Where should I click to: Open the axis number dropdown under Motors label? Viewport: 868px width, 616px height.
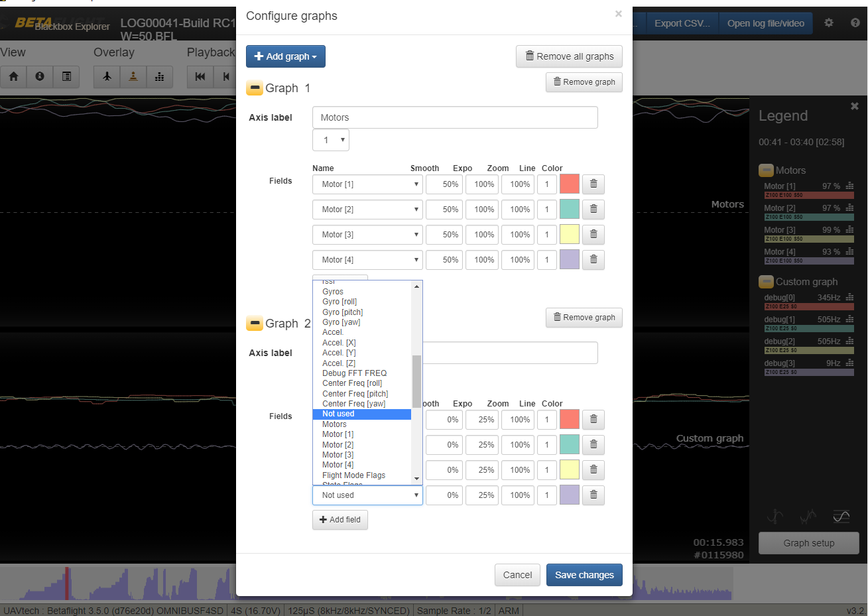pos(330,140)
